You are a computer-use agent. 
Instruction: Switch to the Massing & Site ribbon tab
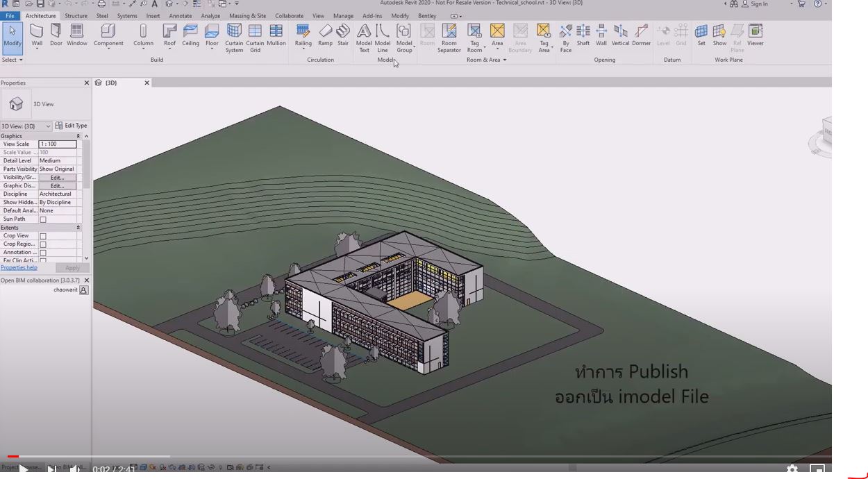point(247,15)
